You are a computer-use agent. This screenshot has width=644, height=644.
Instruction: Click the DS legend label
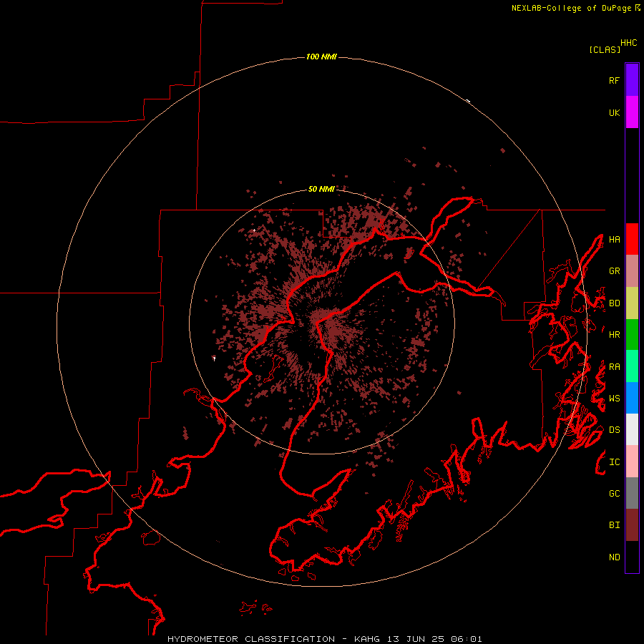click(614, 430)
